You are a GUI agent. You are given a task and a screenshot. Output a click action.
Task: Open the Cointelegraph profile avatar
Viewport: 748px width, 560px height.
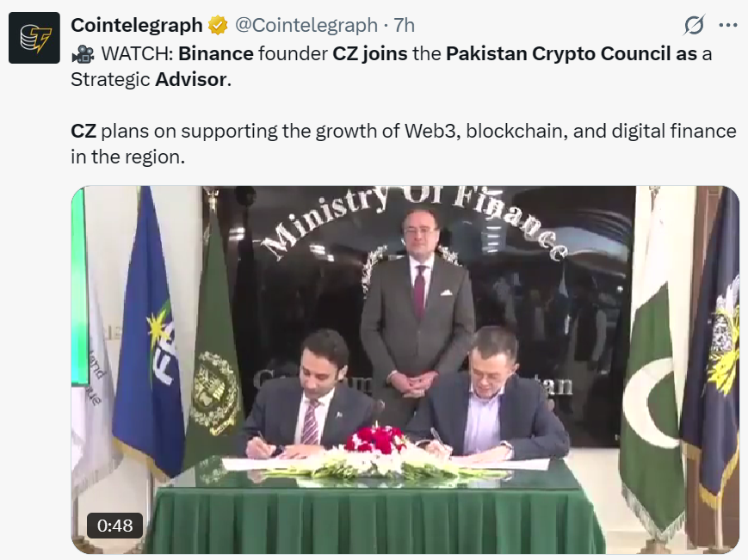click(34, 38)
